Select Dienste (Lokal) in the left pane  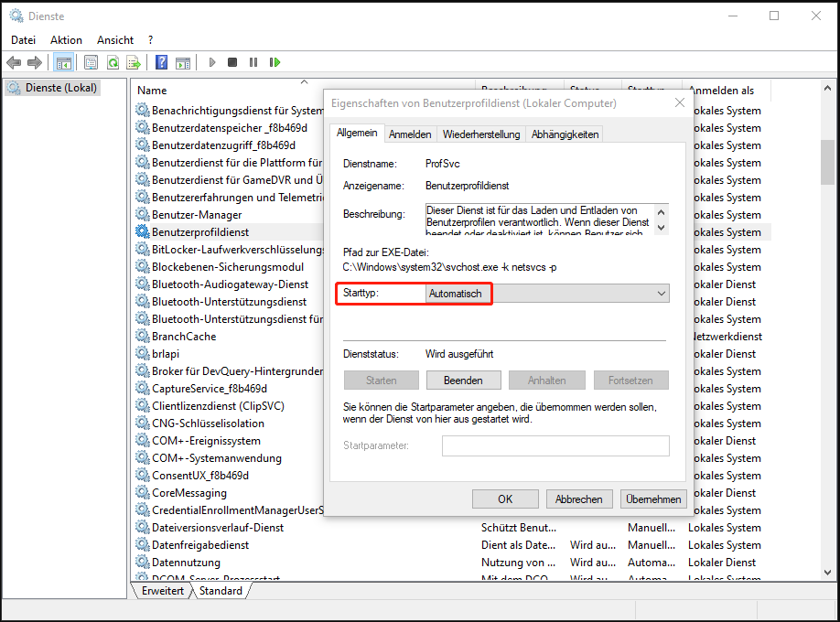point(59,87)
